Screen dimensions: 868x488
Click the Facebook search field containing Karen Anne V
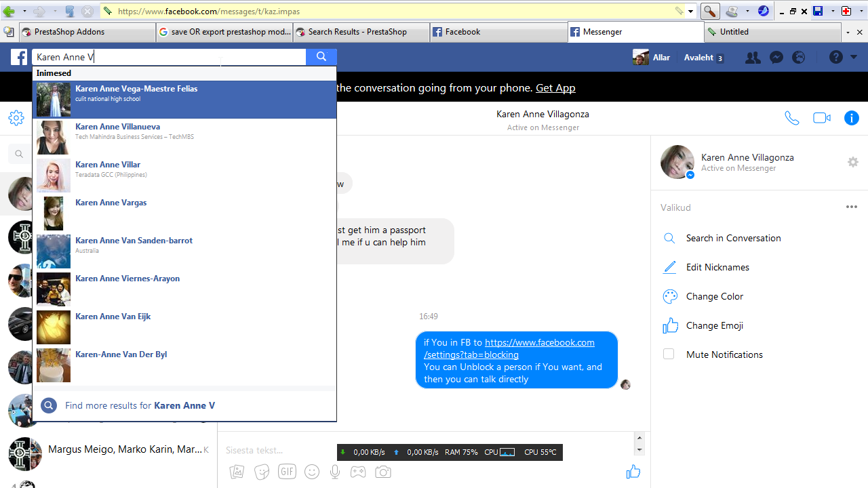point(169,57)
